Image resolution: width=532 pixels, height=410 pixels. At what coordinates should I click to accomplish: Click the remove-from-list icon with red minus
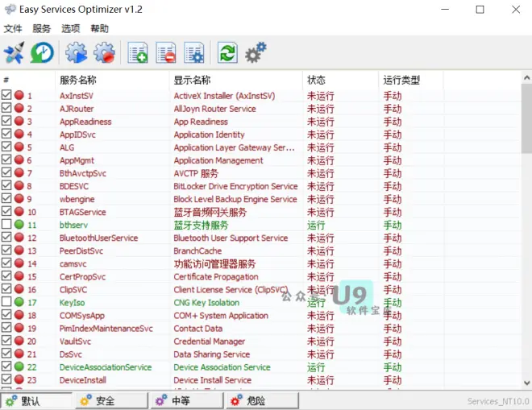tap(166, 52)
